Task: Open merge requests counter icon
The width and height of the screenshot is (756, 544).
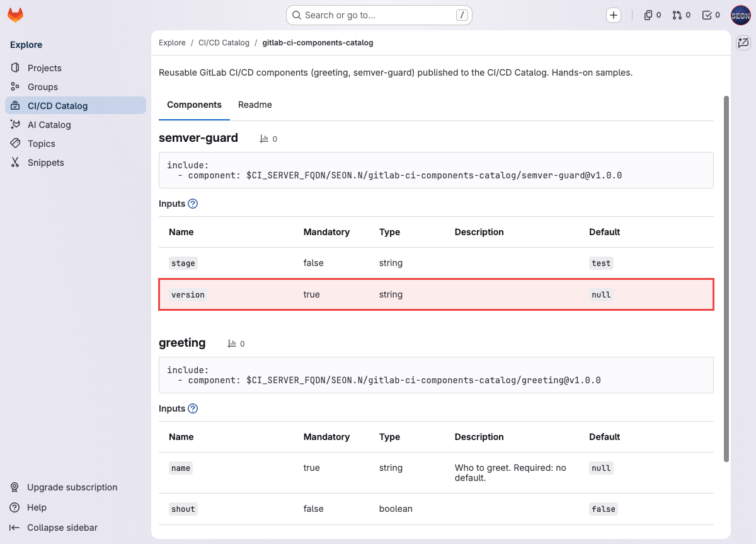Action: (x=677, y=15)
